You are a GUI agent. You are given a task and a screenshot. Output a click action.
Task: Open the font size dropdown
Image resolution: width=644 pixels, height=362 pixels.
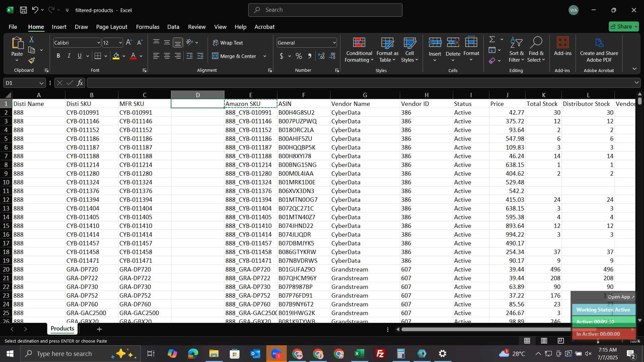[x=120, y=43]
